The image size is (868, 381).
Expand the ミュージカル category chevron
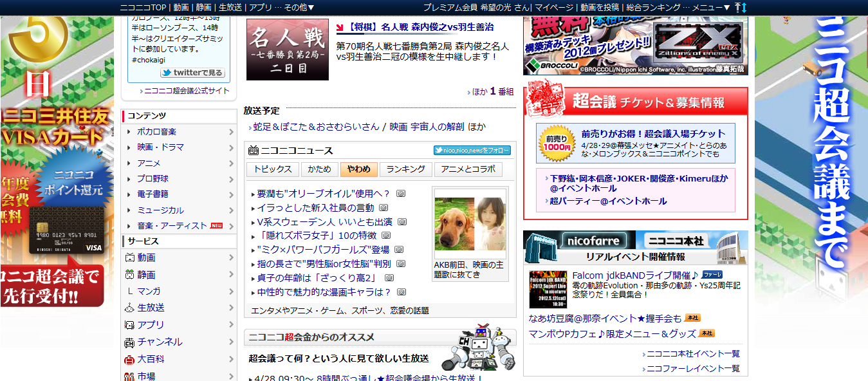[x=231, y=210]
